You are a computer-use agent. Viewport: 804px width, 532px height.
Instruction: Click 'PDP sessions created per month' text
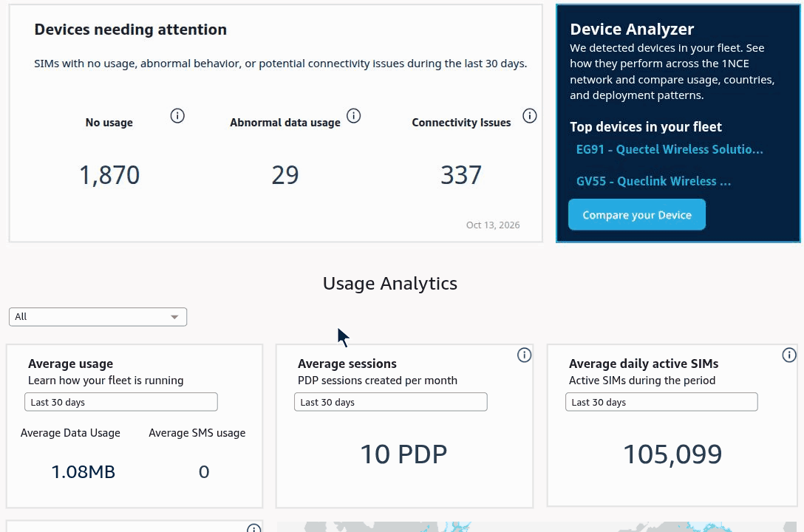pos(378,381)
